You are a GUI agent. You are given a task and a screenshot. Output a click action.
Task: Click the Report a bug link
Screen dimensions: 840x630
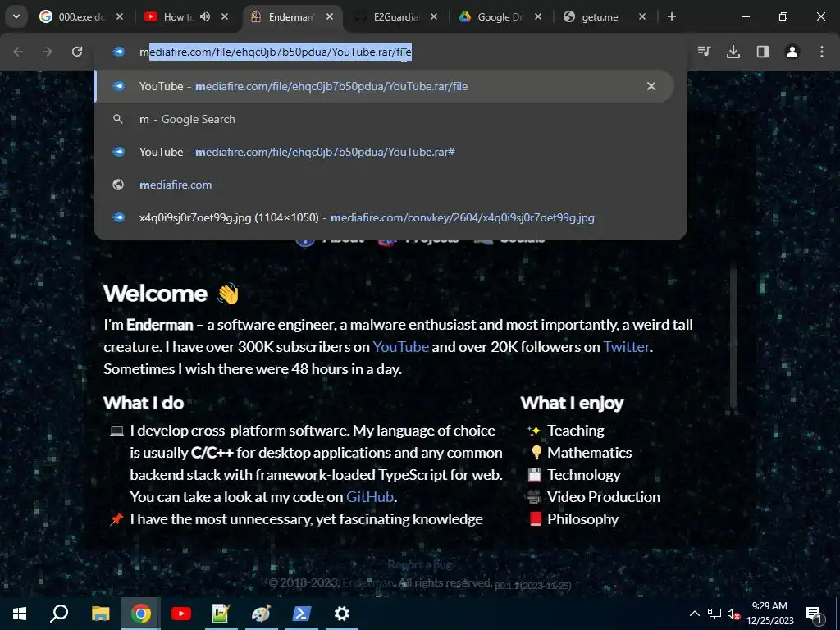click(x=420, y=564)
